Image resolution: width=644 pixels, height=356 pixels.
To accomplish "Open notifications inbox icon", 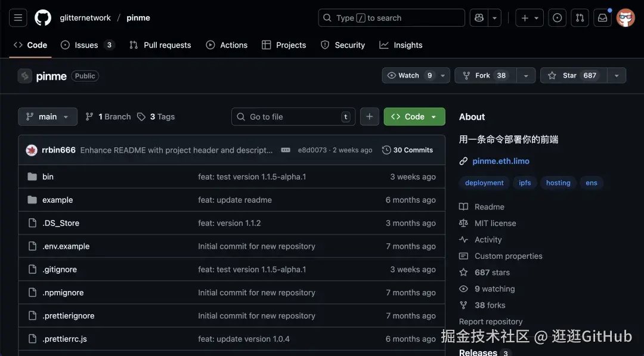I will point(602,18).
